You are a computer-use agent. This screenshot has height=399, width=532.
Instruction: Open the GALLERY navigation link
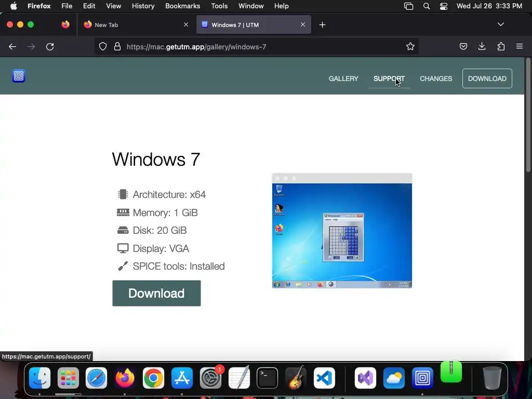343,78
